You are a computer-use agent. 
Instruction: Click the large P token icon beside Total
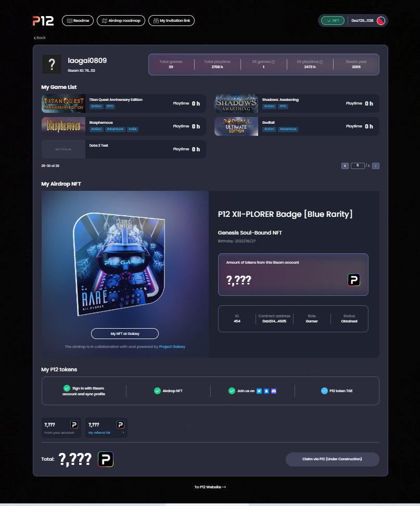[106, 459]
